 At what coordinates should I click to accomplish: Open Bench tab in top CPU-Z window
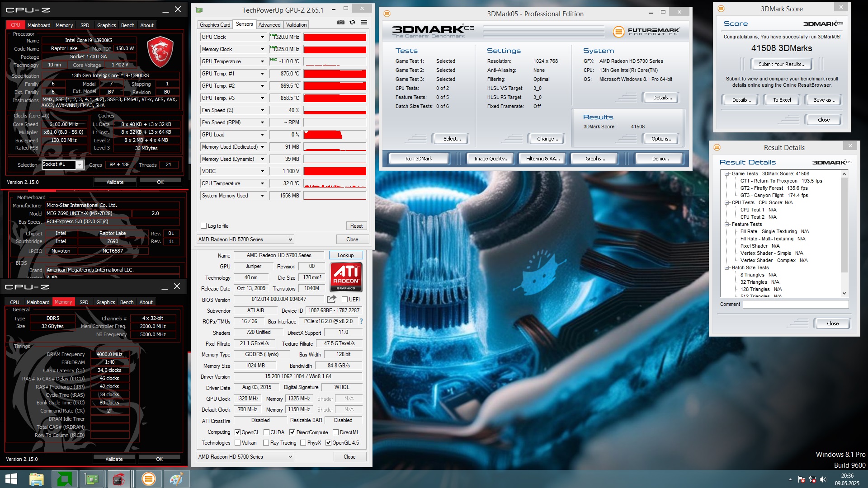(x=128, y=25)
